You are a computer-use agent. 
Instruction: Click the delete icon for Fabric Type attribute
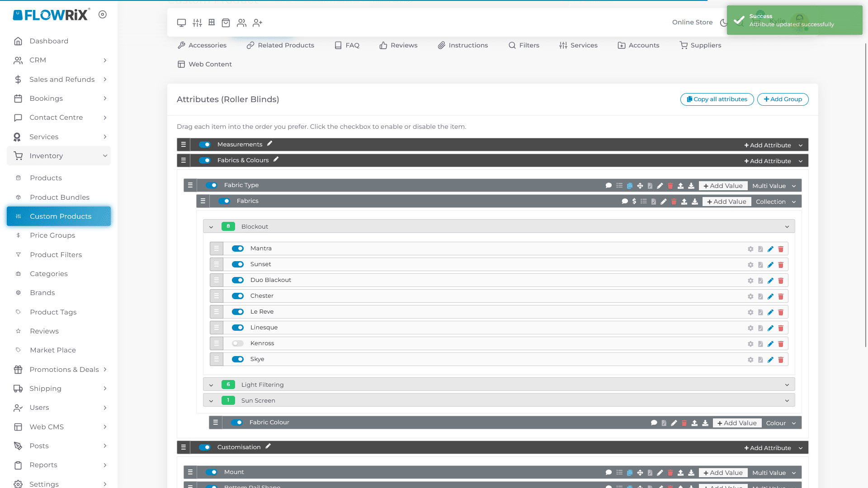pyautogui.click(x=670, y=186)
